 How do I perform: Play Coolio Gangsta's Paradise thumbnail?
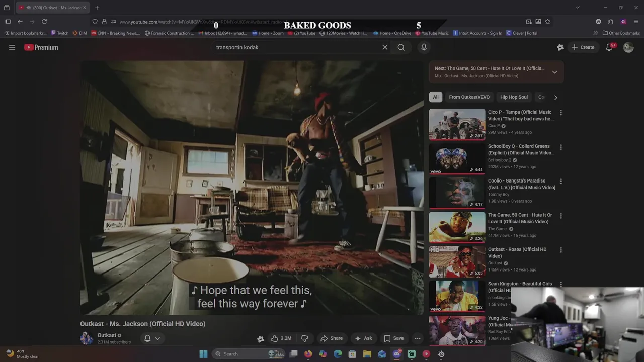(457, 193)
